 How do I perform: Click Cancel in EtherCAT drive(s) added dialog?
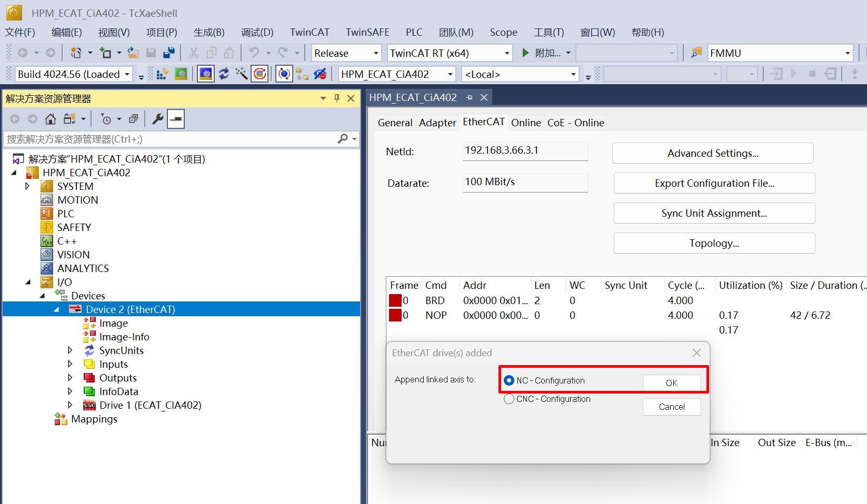672,407
